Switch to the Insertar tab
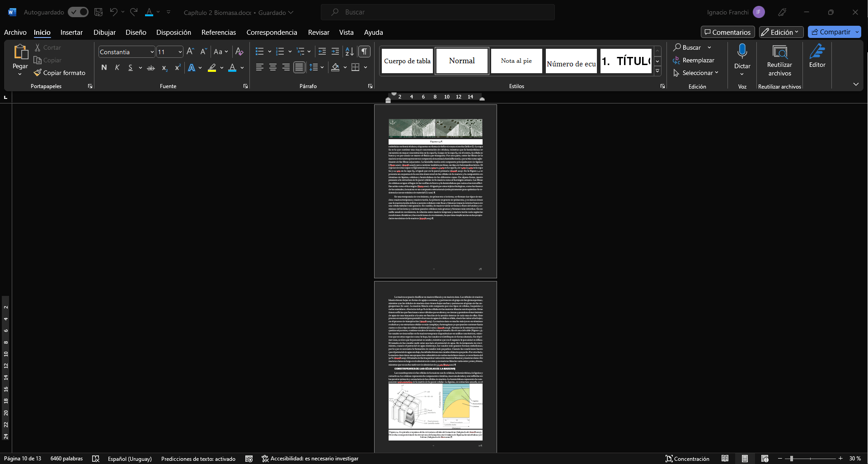This screenshot has height=464, width=868. [x=71, y=33]
